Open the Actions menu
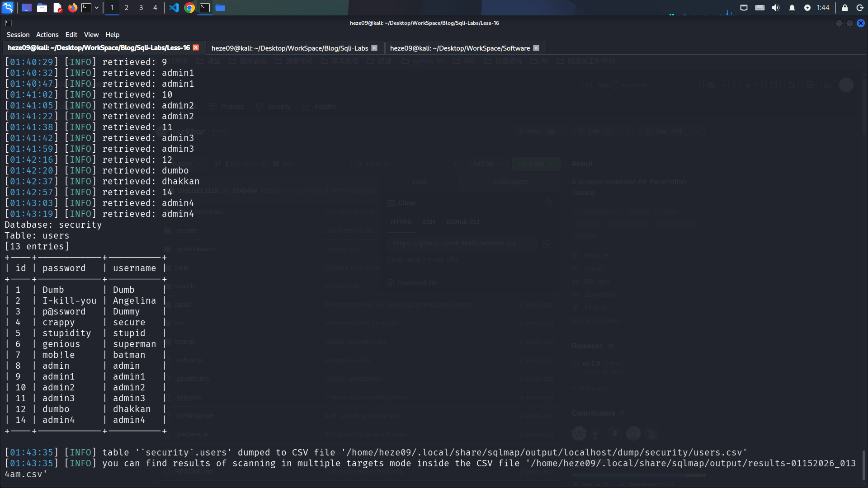 coord(47,35)
